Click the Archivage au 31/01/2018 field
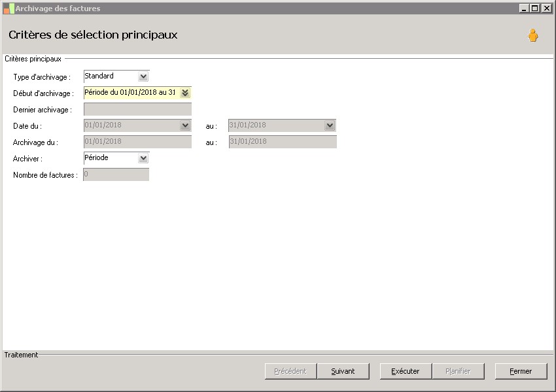The height and width of the screenshot is (392, 556). pos(283,142)
